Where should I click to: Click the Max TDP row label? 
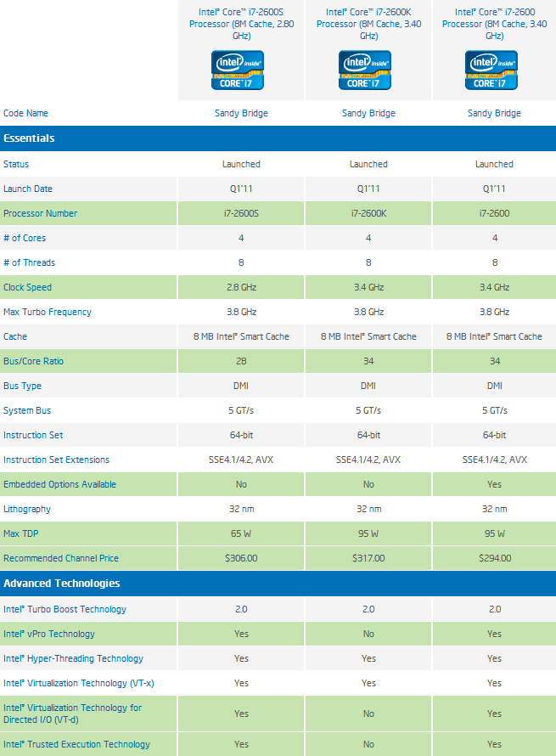[20, 533]
